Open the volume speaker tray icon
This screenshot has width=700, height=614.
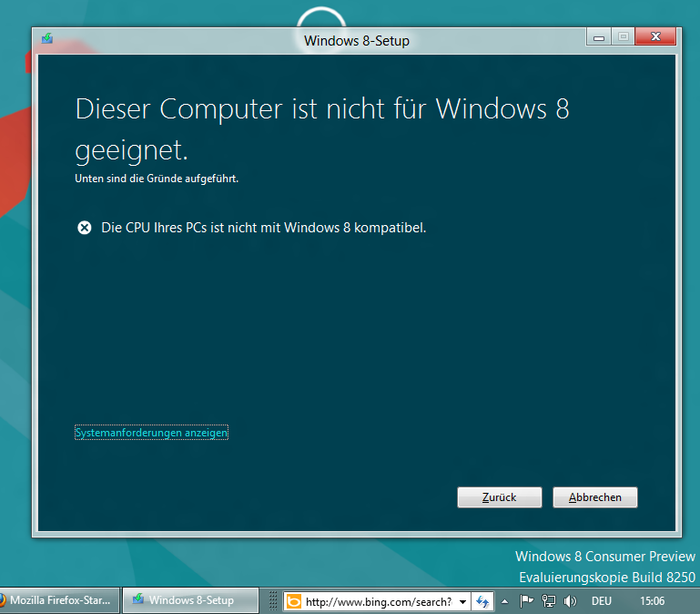point(570,601)
